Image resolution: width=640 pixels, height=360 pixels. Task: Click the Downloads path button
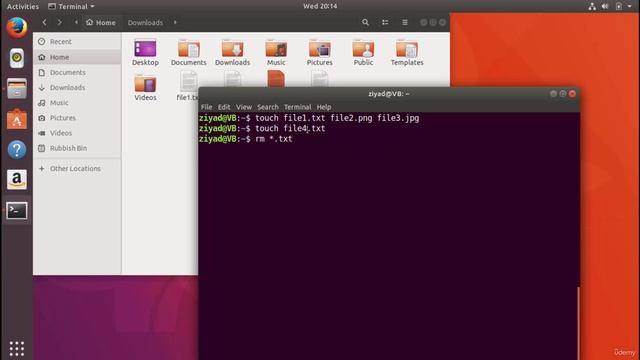[x=145, y=22]
